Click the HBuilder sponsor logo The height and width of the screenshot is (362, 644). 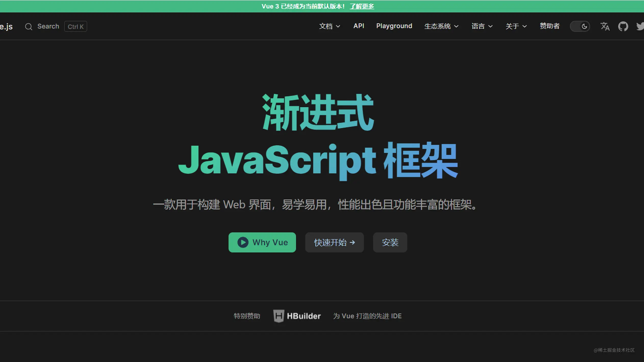click(297, 316)
